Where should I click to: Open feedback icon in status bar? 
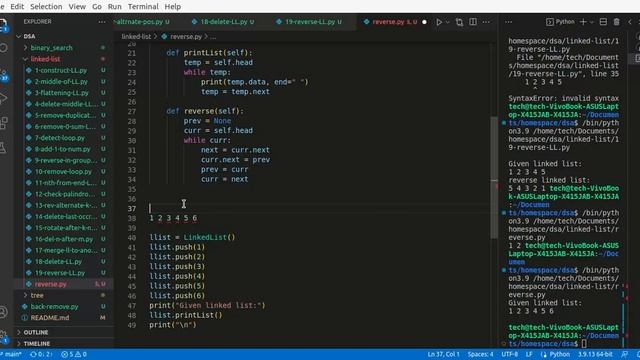624,354
